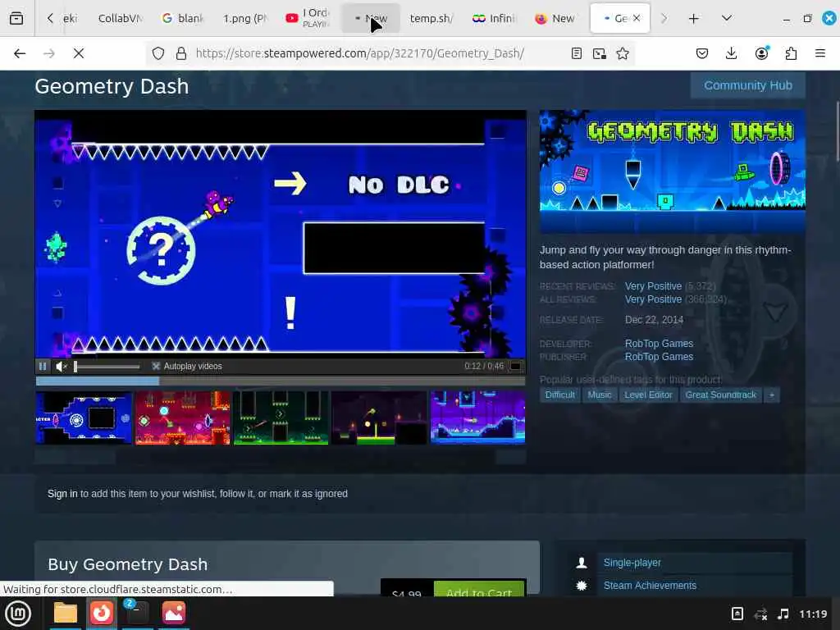Select the Level Editor tag
This screenshot has height=630, width=840.
648,395
